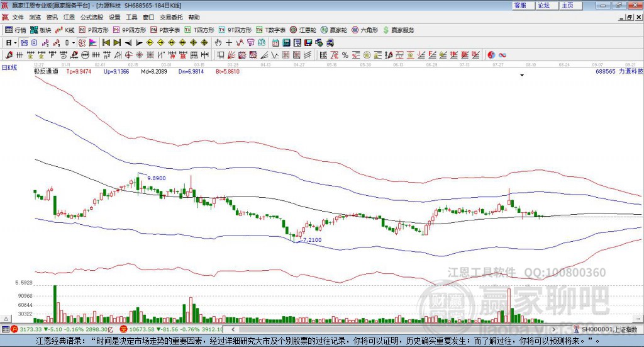This screenshot has height=347, width=644.
Task: Open the calculator icon
Action: click(x=286, y=43)
